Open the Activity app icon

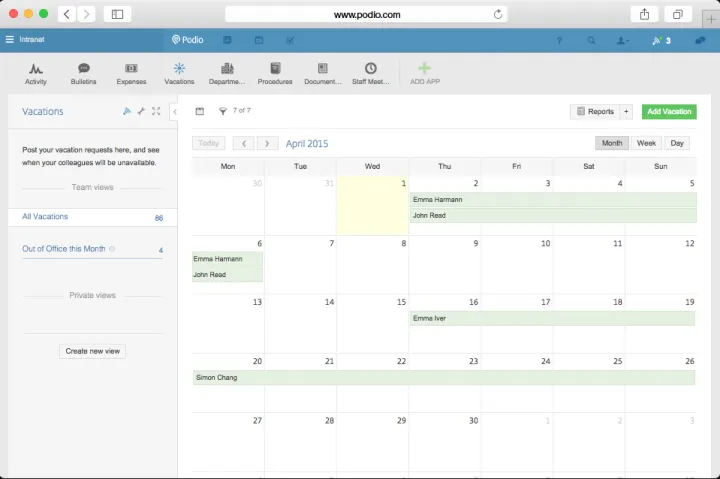click(36, 69)
